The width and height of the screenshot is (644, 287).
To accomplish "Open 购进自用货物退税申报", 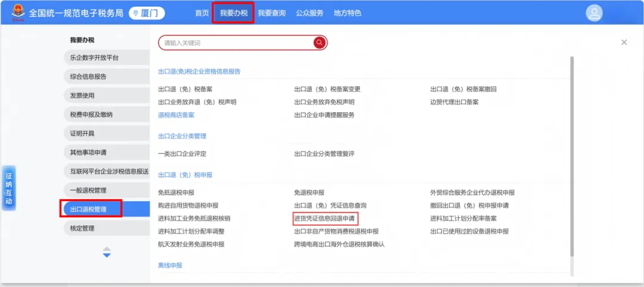I will [x=188, y=205].
